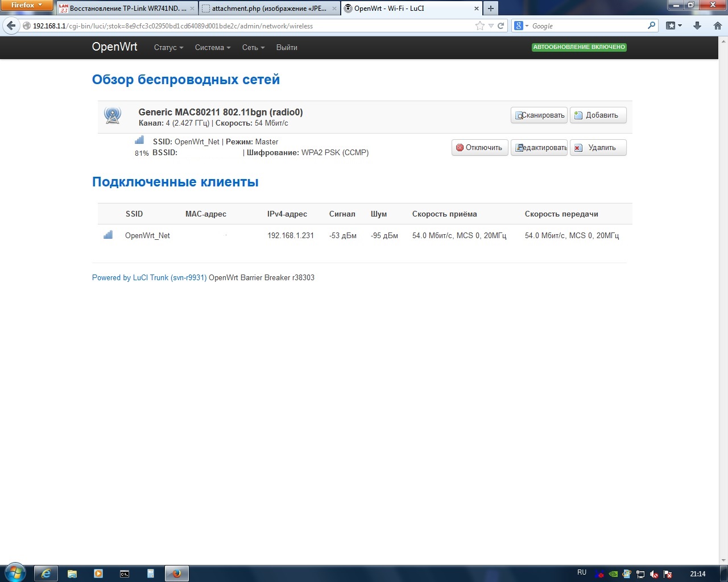Click the Добавить button
The width and height of the screenshot is (728, 582).
coord(598,115)
